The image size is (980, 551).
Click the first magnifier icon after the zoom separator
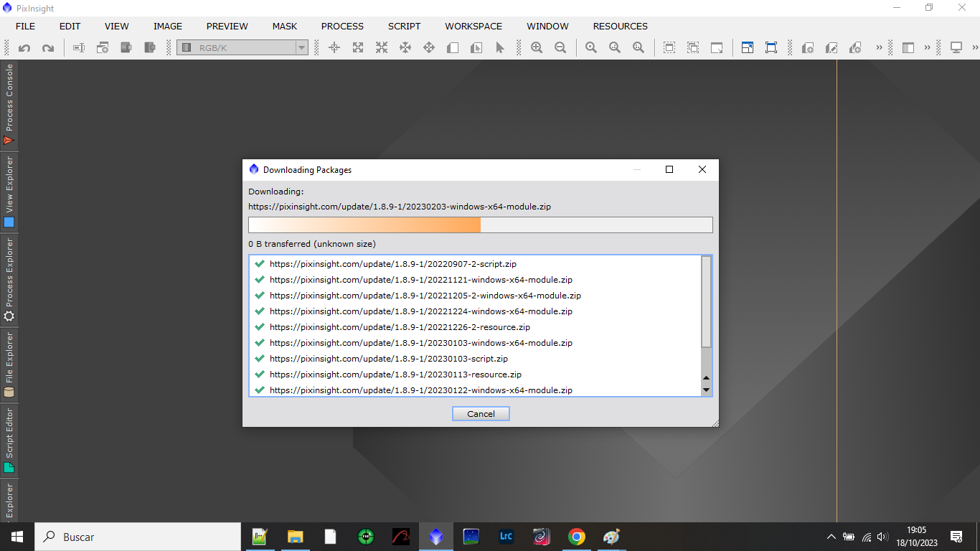tap(591, 48)
